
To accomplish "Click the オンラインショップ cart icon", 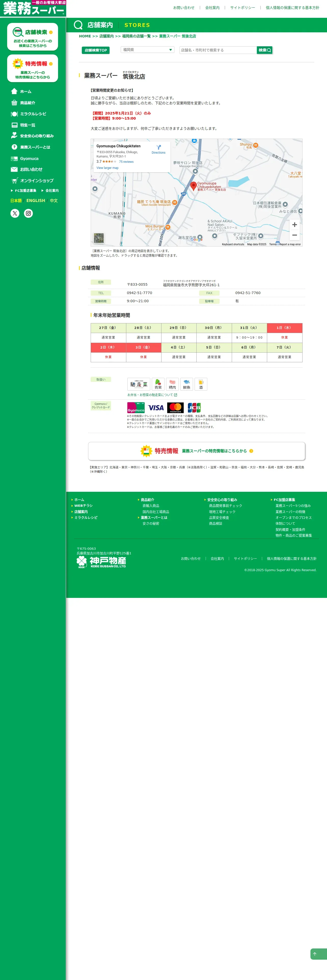I will pos(15,180).
